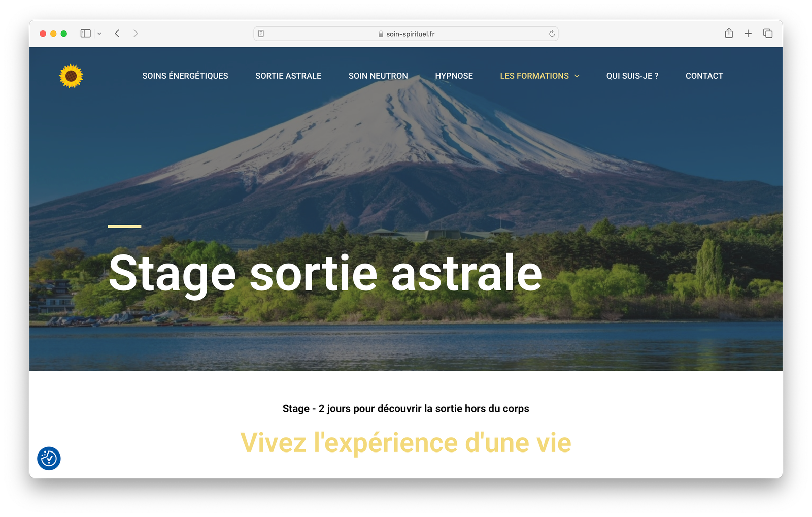Go back using the back arrow

click(117, 34)
